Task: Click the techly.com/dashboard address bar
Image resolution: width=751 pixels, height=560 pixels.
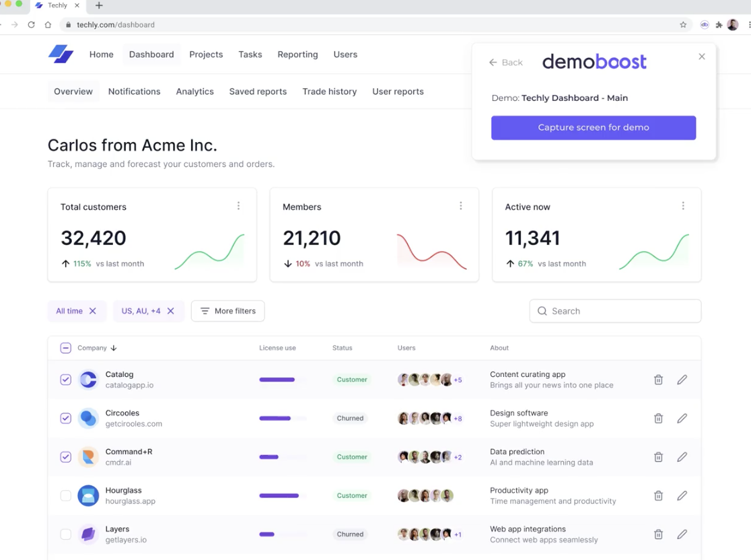Action: [375, 25]
